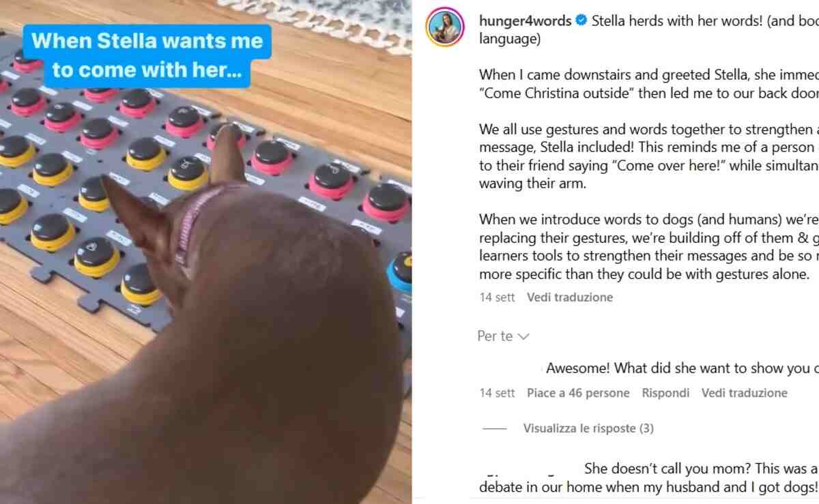The height and width of the screenshot is (504, 819).
Task: Click the caption paragraph about gestures and words
Action: [649, 156]
